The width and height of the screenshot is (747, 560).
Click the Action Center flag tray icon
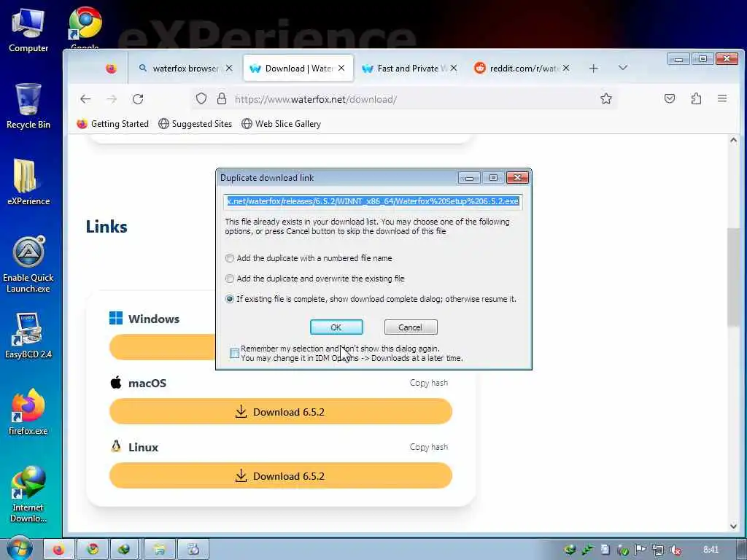(640, 550)
